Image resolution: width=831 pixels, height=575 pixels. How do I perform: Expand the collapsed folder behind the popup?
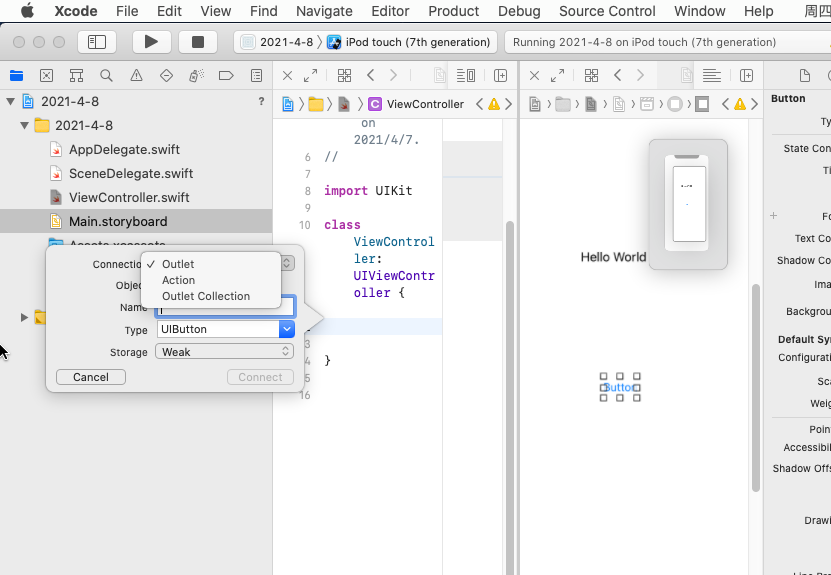[x=24, y=317]
